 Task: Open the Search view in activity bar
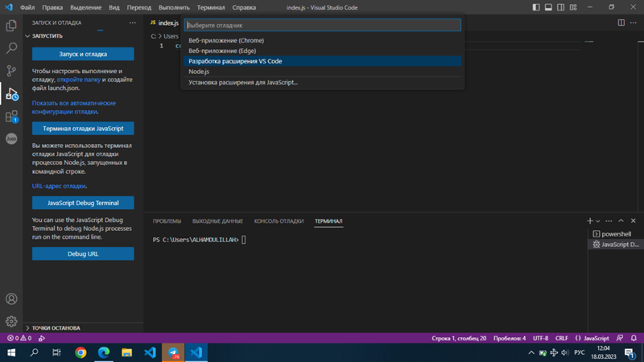11,48
